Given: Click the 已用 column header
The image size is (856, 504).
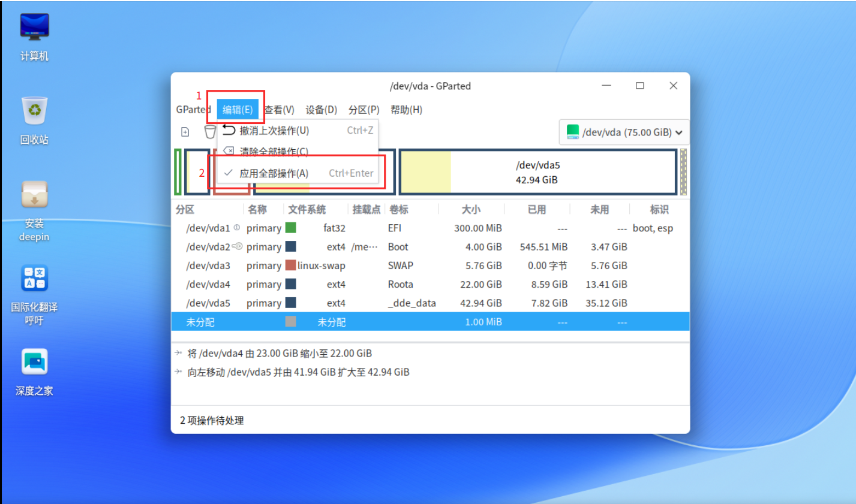Looking at the screenshot, I should click(537, 209).
